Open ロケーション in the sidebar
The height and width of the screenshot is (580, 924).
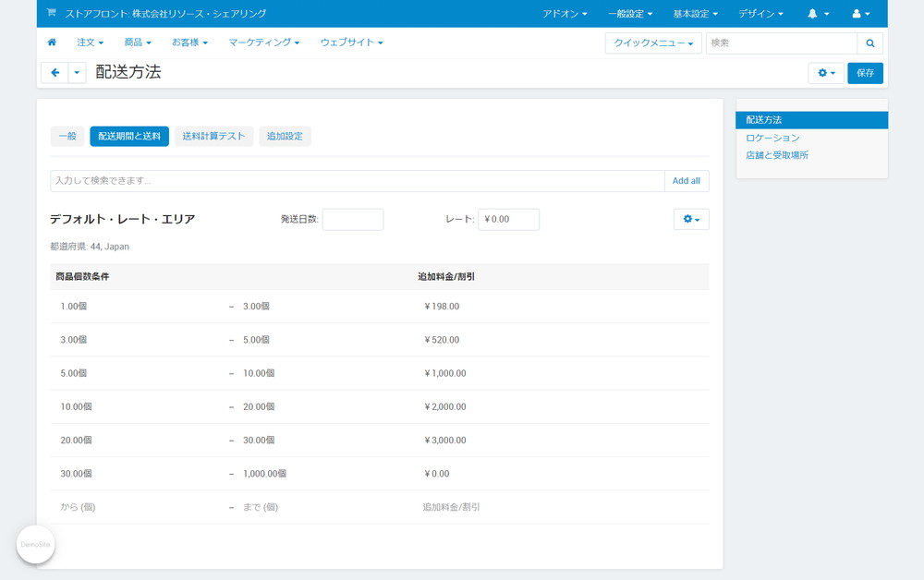tap(772, 138)
